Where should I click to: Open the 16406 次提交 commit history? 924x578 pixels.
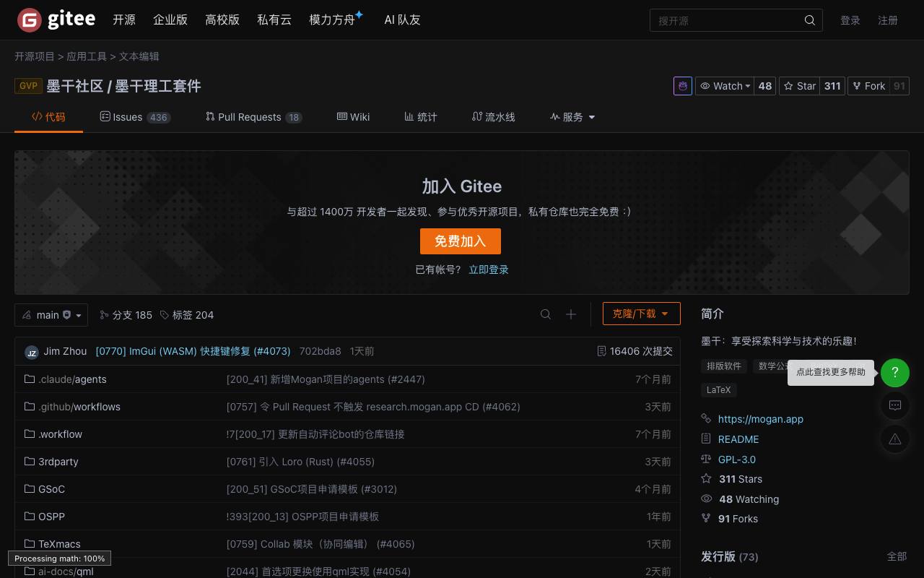pyautogui.click(x=635, y=351)
